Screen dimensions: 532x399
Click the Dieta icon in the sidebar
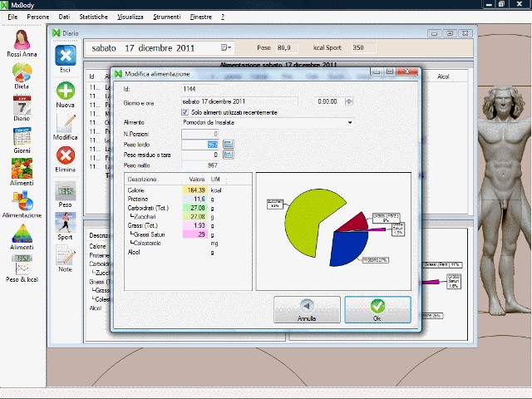[x=22, y=75]
